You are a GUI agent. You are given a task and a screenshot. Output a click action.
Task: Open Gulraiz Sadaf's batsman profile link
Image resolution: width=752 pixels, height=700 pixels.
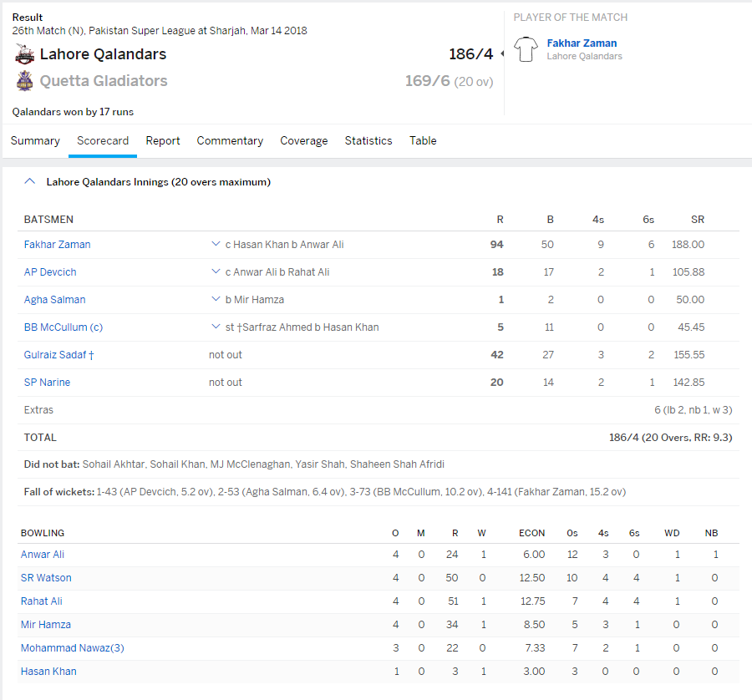point(55,355)
